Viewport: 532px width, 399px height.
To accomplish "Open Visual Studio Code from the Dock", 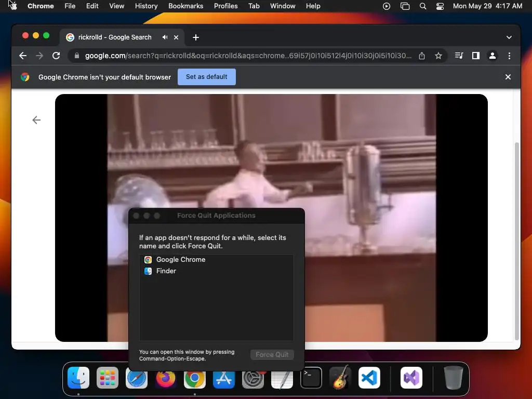I will 369,378.
